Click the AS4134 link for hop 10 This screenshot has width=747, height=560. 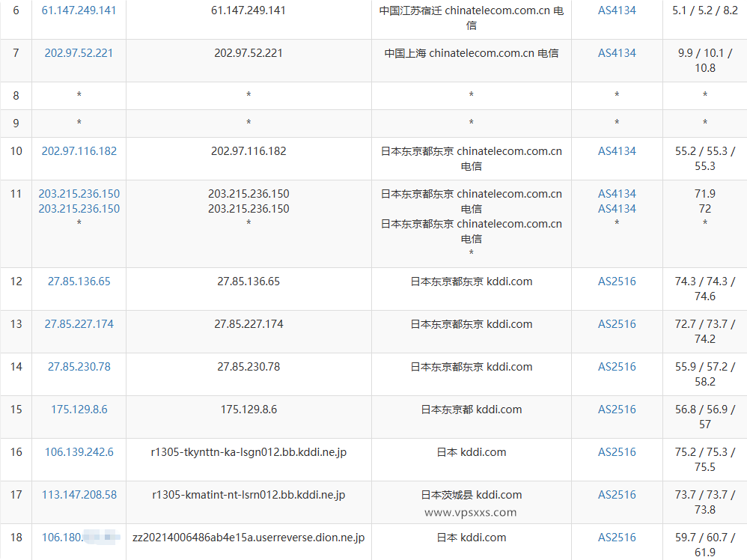[616, 150]
